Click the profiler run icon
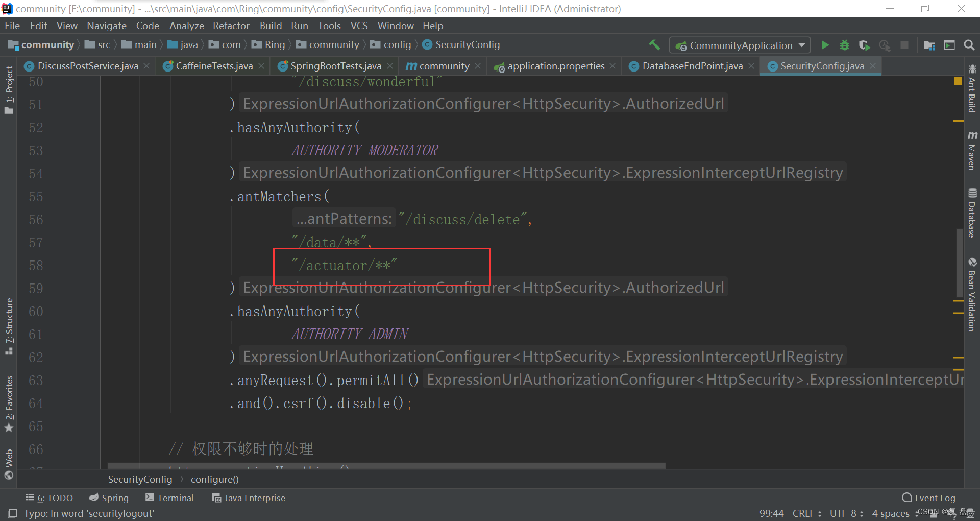Image resolution: width=980 pixels, height=521 pixels. (x=885, y=45)
